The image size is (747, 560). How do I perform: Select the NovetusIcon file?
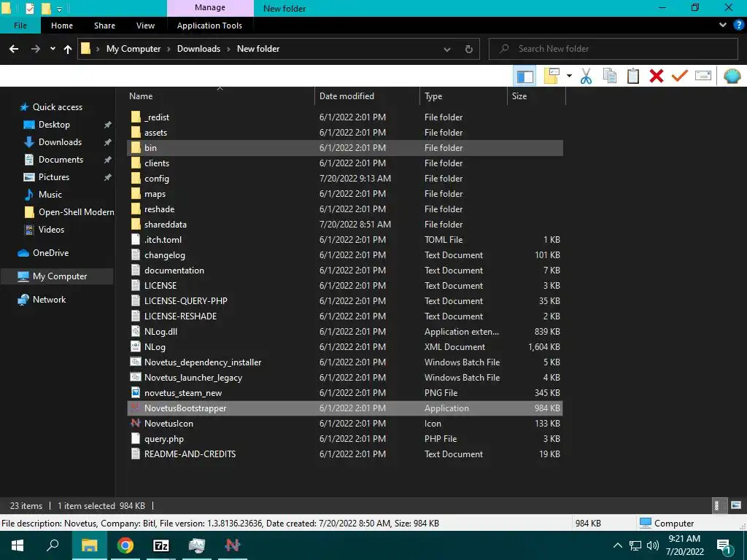pos(345,424)
